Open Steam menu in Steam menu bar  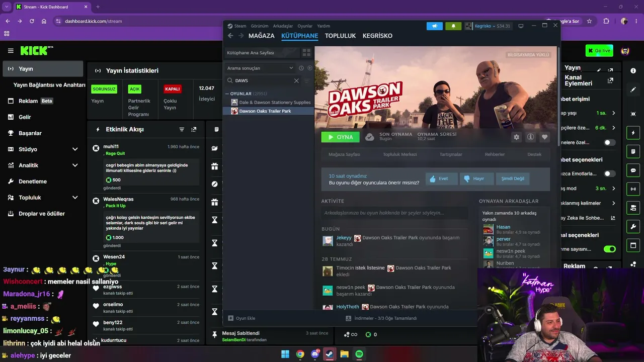[x=240, y=26]
